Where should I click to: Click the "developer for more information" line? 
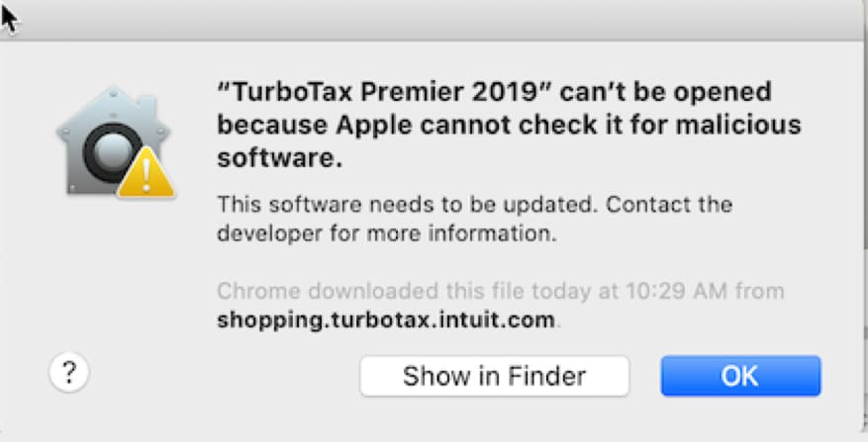point(387,233)
